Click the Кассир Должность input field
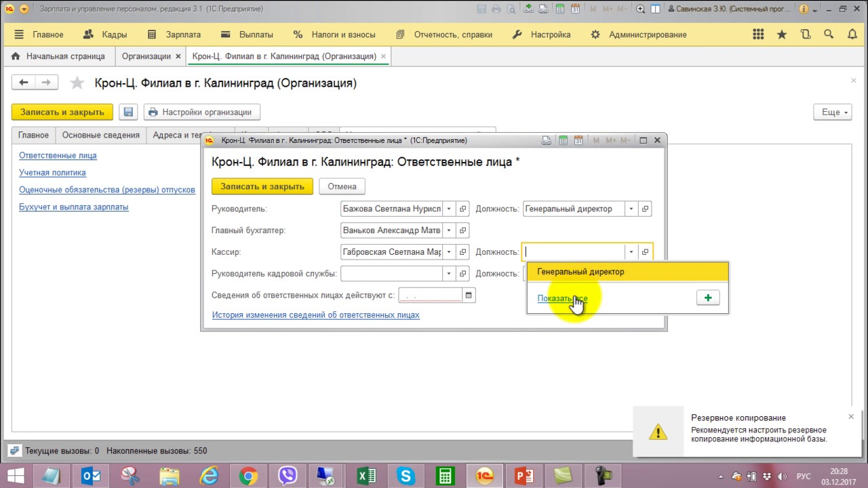Image resolution: width=868 pixels, height=488 pixels. [573, 252]
